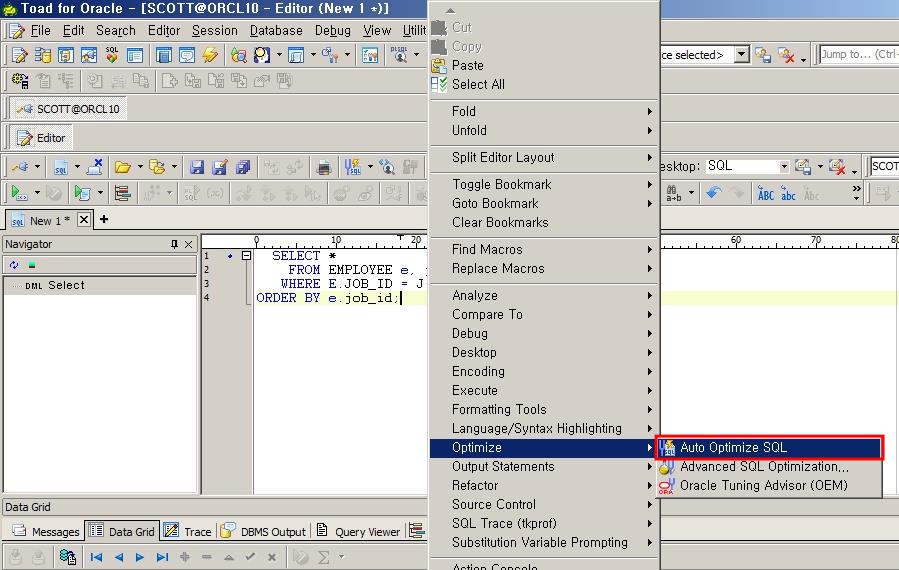Expand the workspace selection dropdown
Image resolution: width=899 pixels, height=570 pixels.
741,55
